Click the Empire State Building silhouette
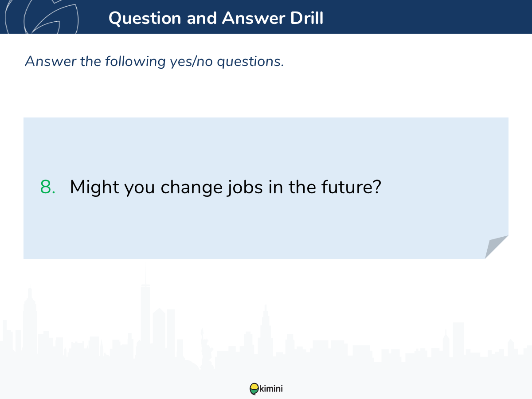Screen dimensions: 532x399 click(x=30, y=319)
